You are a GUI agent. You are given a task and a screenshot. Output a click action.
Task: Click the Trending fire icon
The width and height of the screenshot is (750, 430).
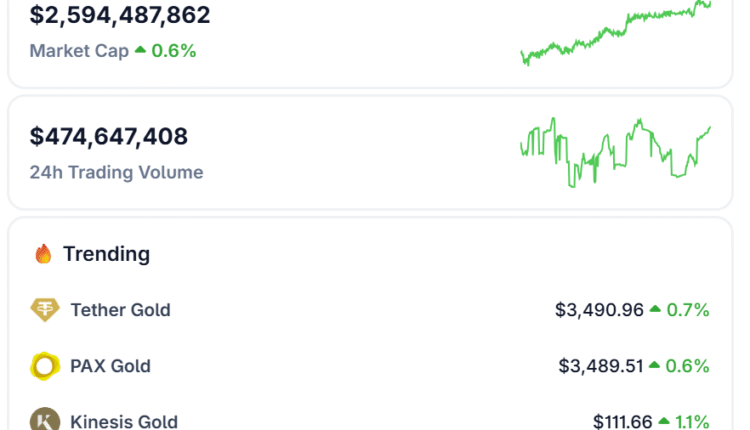pos(43,254)
